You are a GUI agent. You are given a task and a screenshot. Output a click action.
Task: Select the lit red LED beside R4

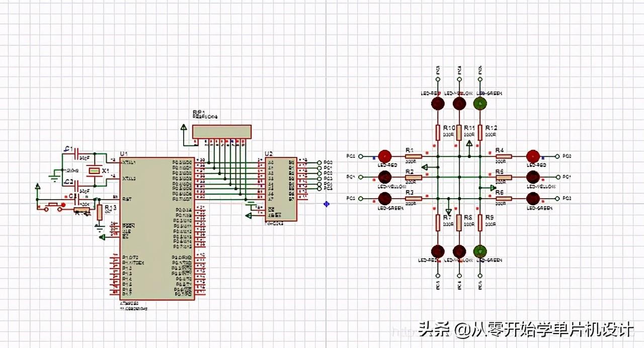(533, 156)
